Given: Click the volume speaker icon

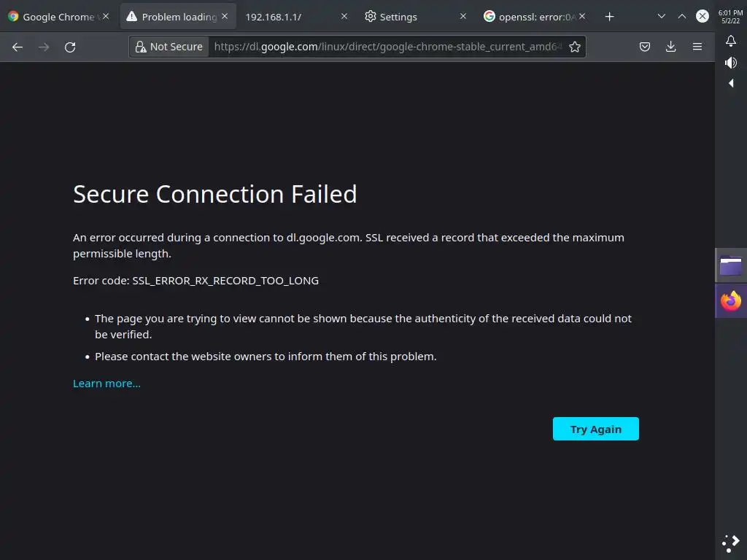Looking at the screenshot, I should (731, 63).
